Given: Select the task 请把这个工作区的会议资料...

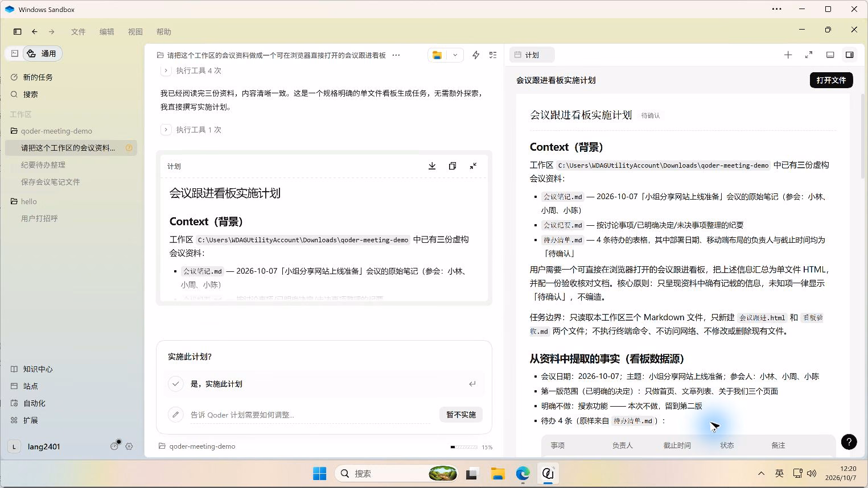Looking at the screenshot, I should tap(71, 148).
